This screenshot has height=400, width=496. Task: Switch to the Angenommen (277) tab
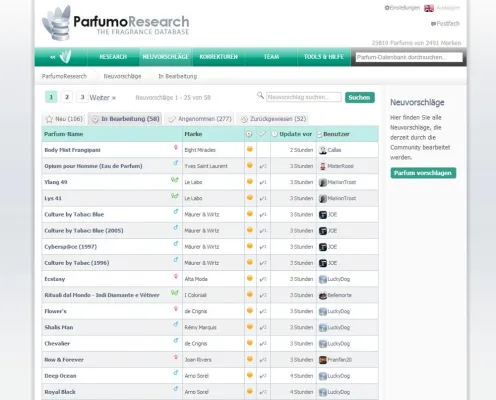pos(200,119)
